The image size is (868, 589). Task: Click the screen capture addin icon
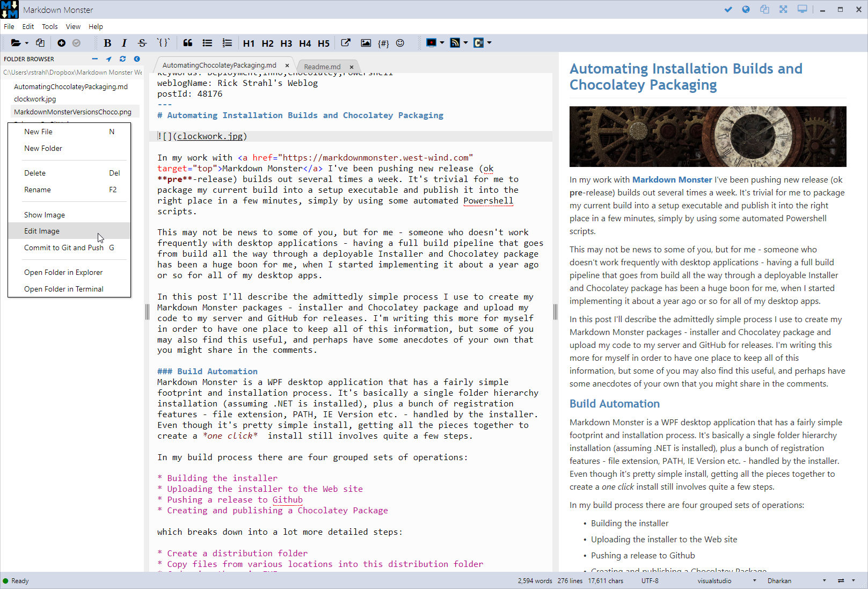(x=431, y=43)
